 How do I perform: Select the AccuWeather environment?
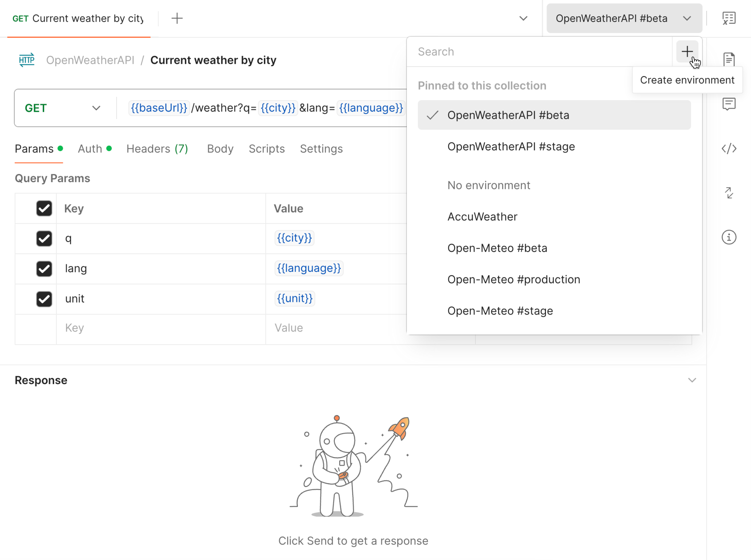pyautogui.click(x=483, y=217)
